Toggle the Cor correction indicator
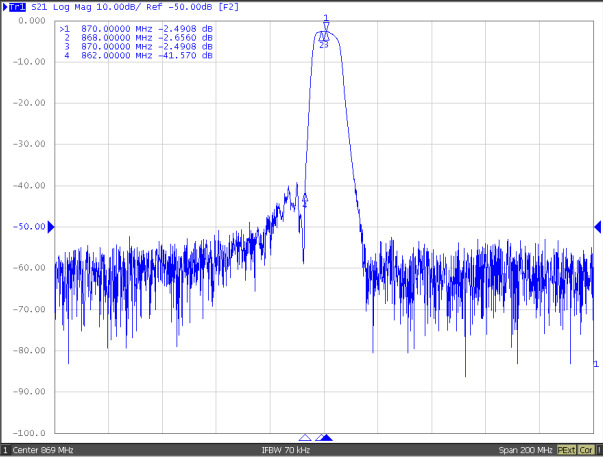Image resolution: width=603 pixels, height=457 pixels. [587, 450]
